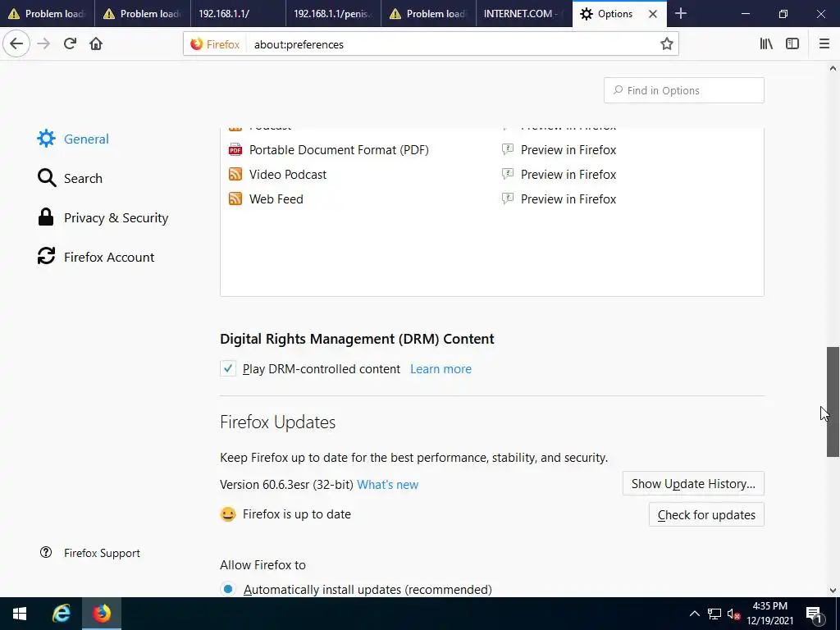Open action dropdown for Video Podcast
The height and width of the screenshot is (630, 840).
[x=559, y=175]
